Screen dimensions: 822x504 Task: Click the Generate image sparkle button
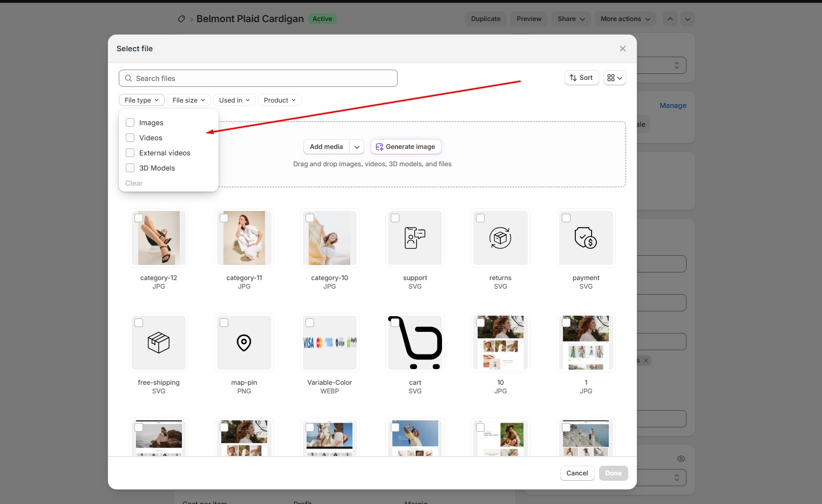pos(405,147)
